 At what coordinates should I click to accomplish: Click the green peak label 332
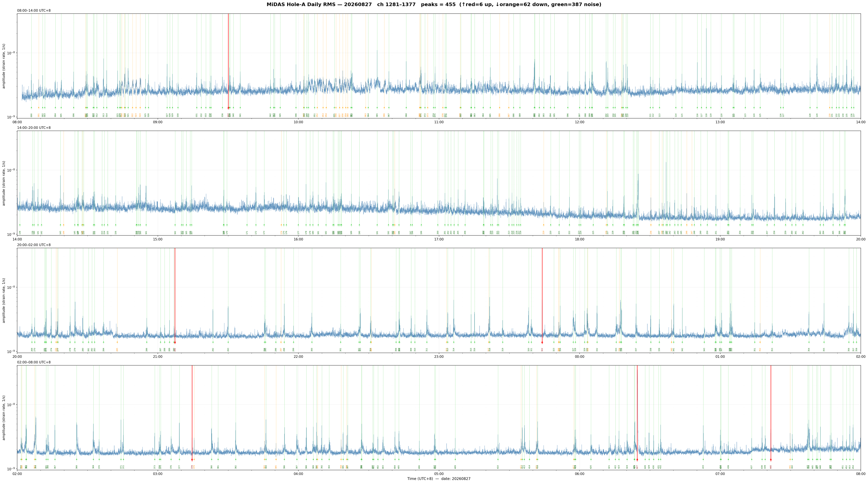(x=597, y=350)
